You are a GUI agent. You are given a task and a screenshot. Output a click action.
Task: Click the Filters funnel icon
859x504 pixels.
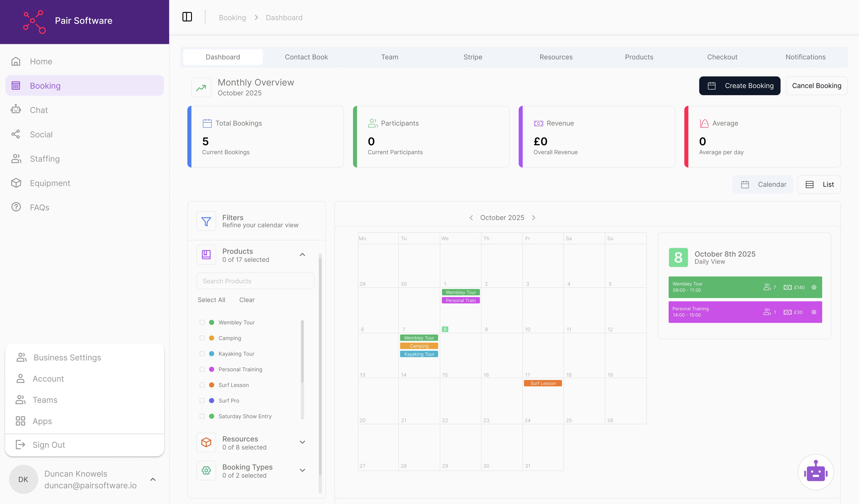pyautogui.click(x=206, y=221)
